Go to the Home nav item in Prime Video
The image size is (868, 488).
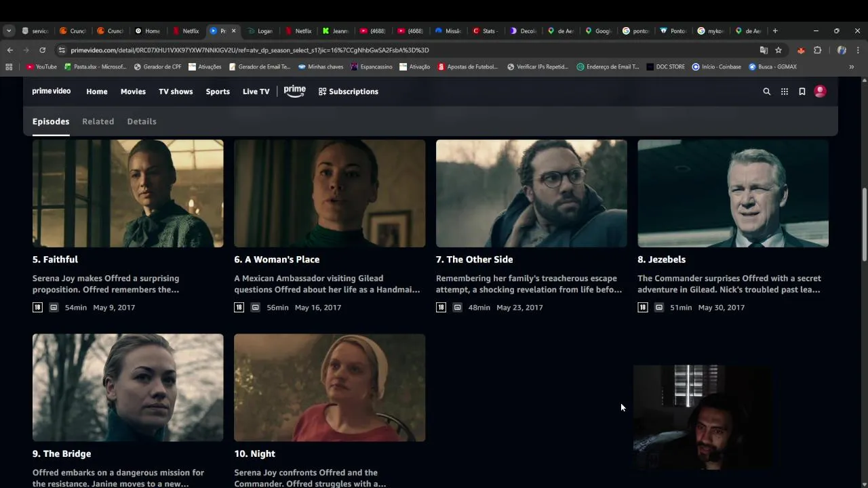tap(97, 91)
